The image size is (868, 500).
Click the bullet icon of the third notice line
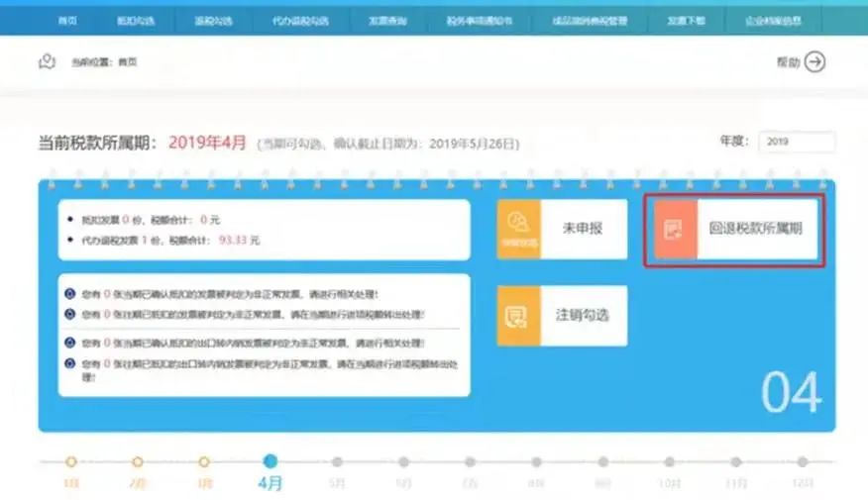[x=69, y=343]
